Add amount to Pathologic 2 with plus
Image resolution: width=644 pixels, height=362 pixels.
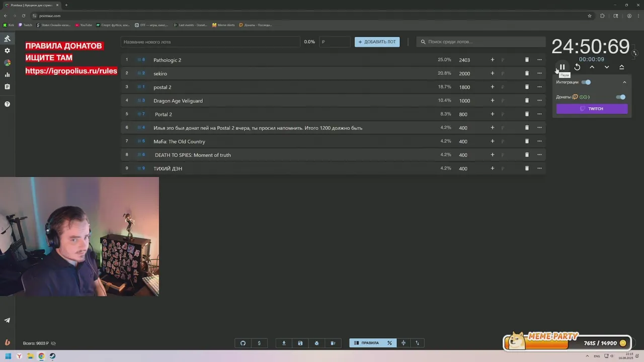[x=493, y=60]
